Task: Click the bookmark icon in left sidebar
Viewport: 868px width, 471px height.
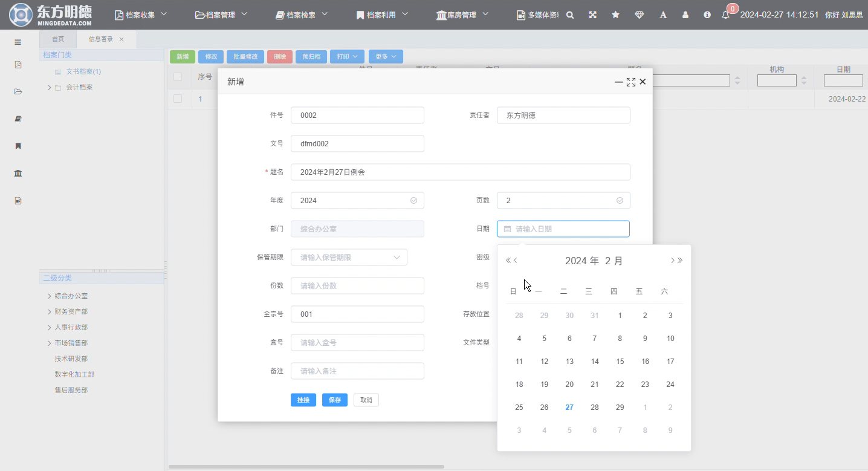Action: [18, 146]
